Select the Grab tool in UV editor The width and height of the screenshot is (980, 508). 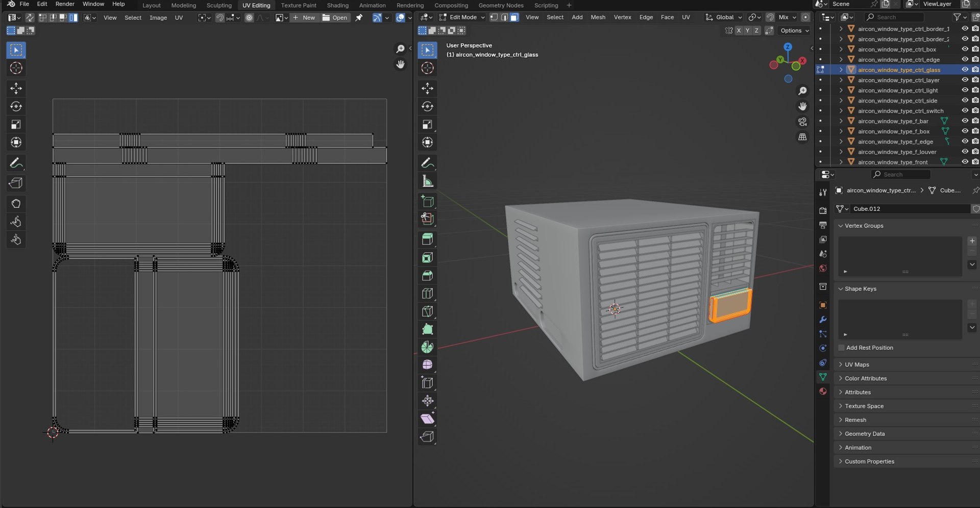tap(16, 204)
